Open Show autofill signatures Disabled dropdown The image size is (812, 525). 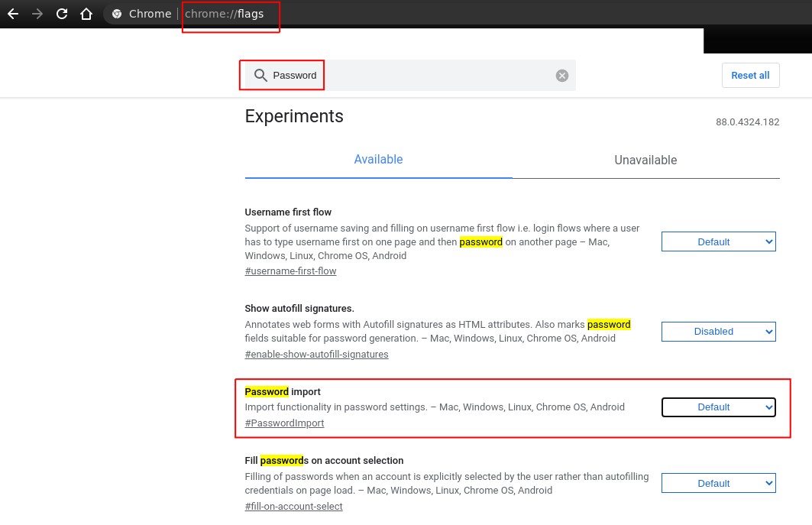point(718,332)
